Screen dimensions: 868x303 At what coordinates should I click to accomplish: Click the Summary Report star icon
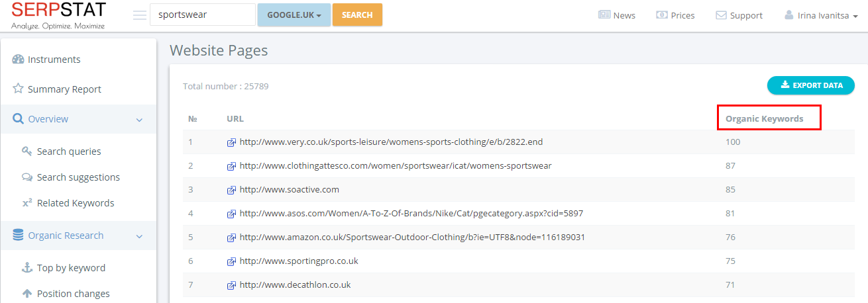tap(19, 89)
